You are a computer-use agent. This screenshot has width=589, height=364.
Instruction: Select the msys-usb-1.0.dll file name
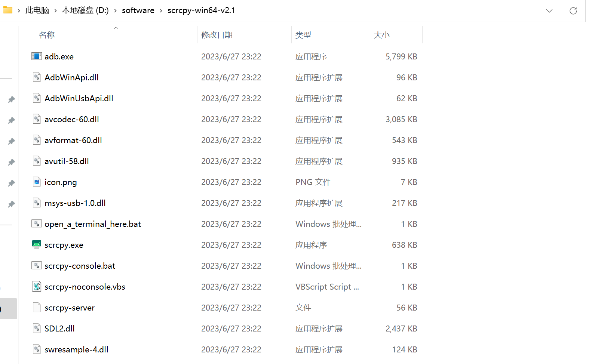click(75, 203)
